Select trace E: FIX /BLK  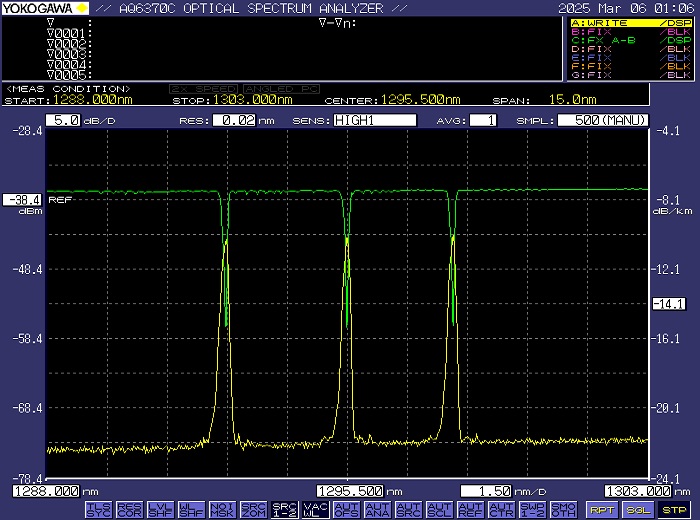631,58
